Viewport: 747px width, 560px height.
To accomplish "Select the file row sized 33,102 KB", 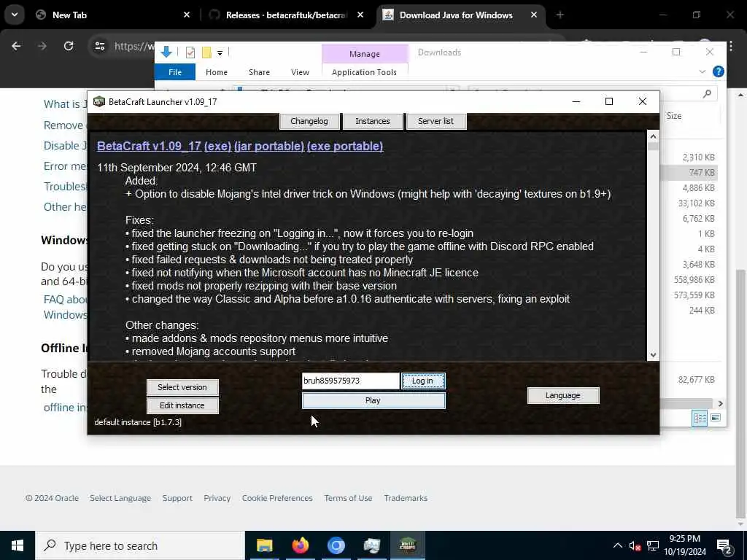I will pos(689,203).
